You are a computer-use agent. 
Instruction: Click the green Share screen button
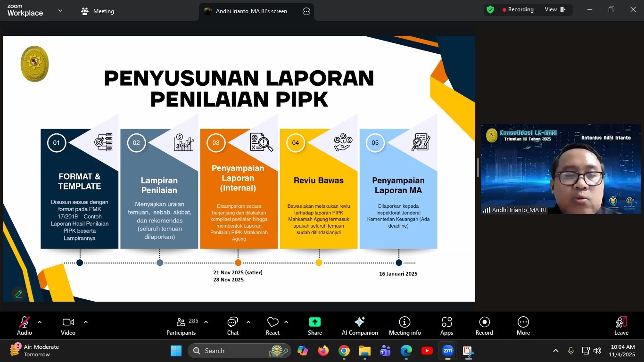point(314,326)
